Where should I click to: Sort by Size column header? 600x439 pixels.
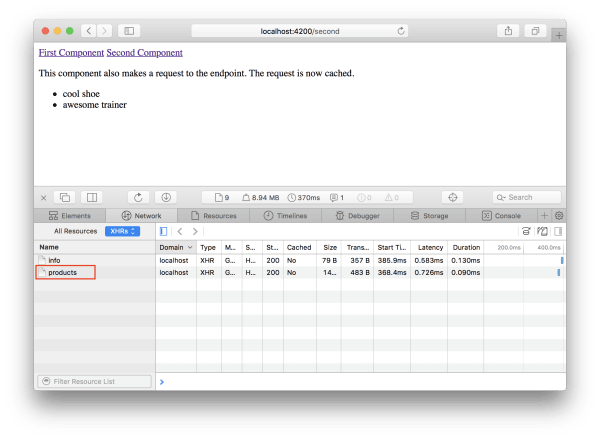pos(330,248)
